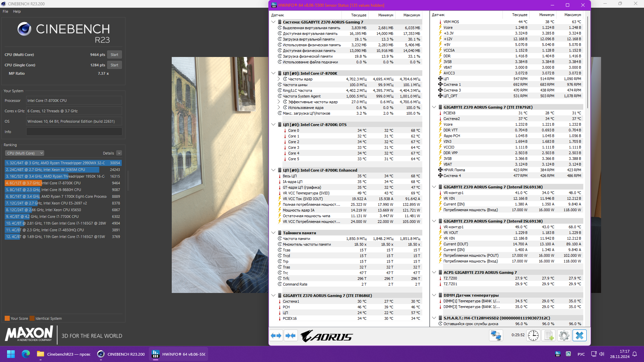
Task: Open Microsoft Edge from the taskbar
Action: [x=26, y=354]
